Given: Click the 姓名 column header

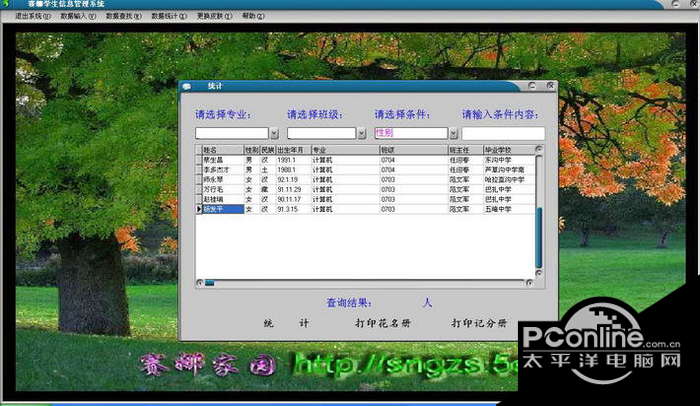Looking at the screenshot, I should pos(223,150).
